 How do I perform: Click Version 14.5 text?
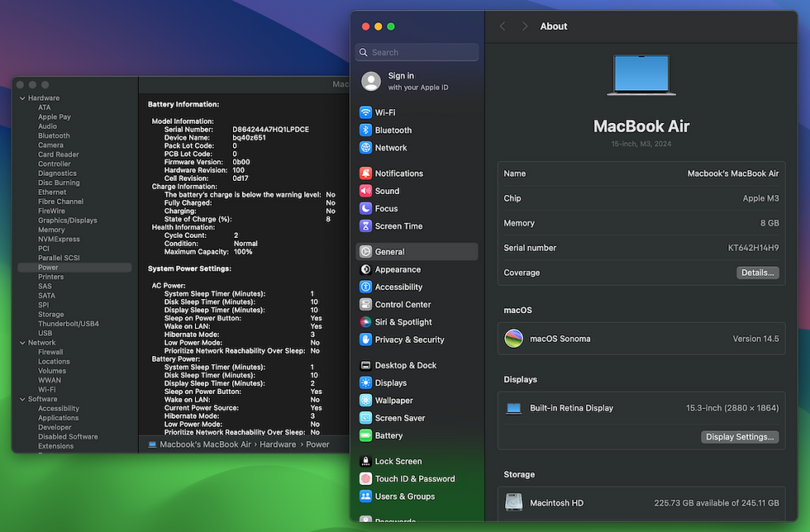(x=755, y=339)
